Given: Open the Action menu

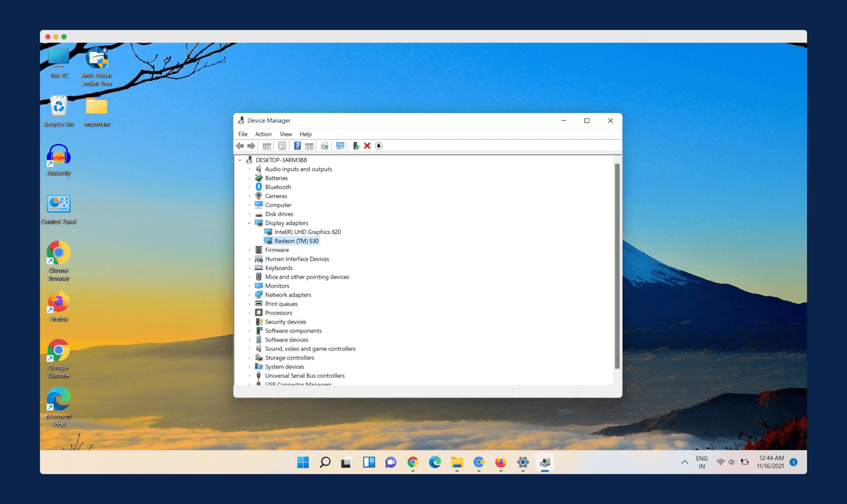Looking at the screenshot, I should coord(263,134).
